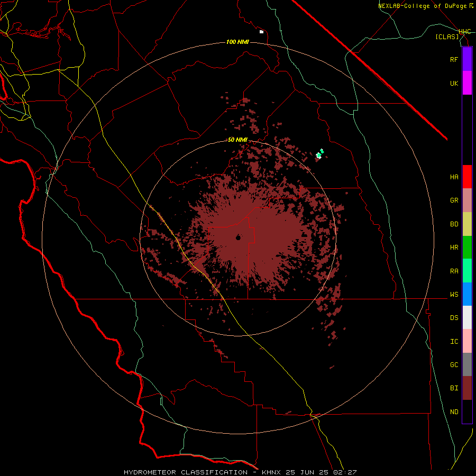Viewport: 476px width, 476px height.
Task: Click the UK magenta legend swatch
Action: (x=467, y=83)
